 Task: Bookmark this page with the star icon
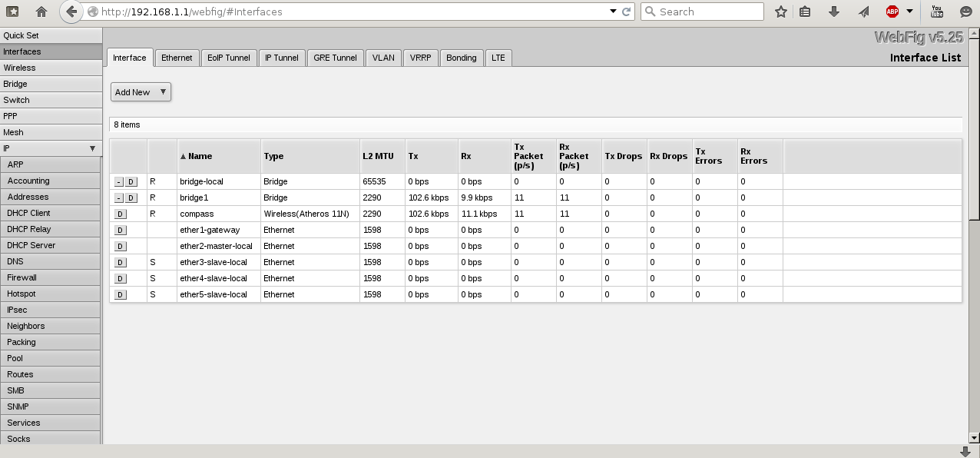781,12
